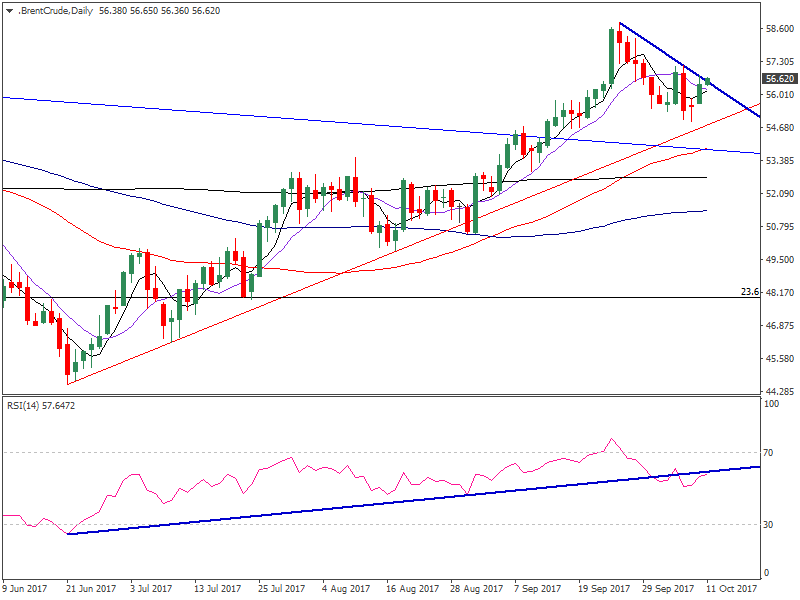Image resolution: width=800 pixels, height=600 pixels.
Task: Click the 44.285 price axis label
Action: 780,391
